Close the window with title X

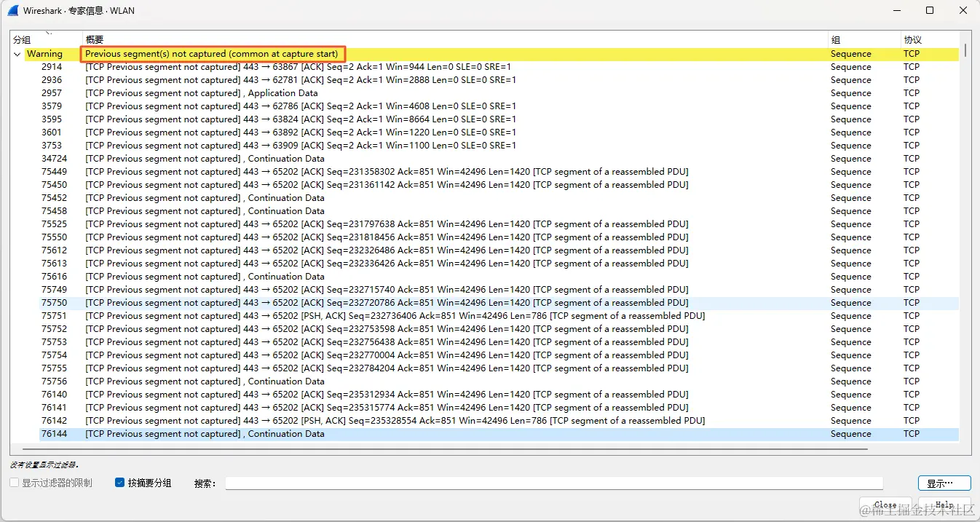coord(963,11)
